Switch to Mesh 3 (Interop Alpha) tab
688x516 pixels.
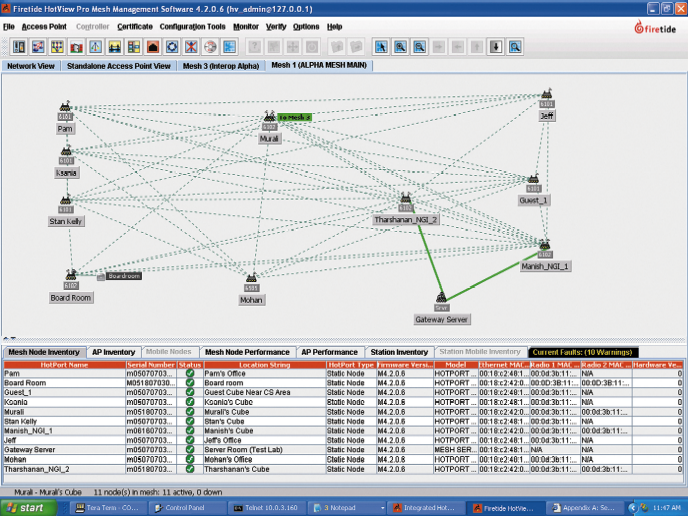[221, 66]
